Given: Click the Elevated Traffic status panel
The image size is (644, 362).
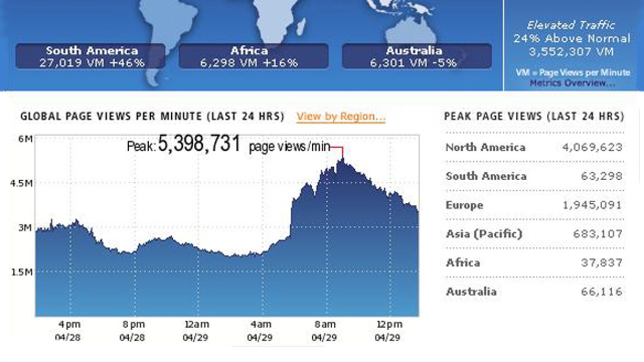Looking at the screenshot, I should (x=572, y=39).
